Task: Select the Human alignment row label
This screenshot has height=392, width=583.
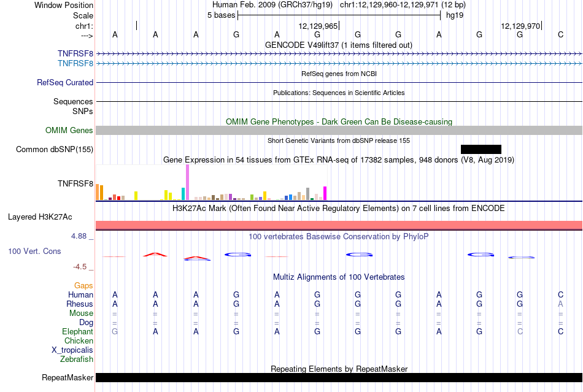Action: [x=80, y=294]
